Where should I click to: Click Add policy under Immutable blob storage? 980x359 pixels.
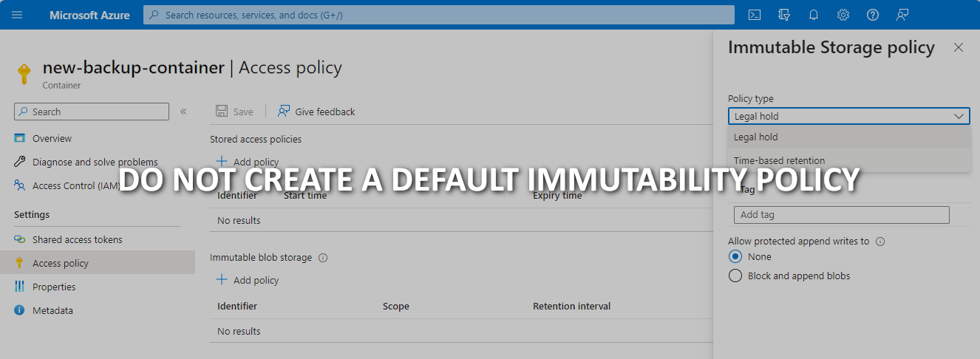(248, 280)
